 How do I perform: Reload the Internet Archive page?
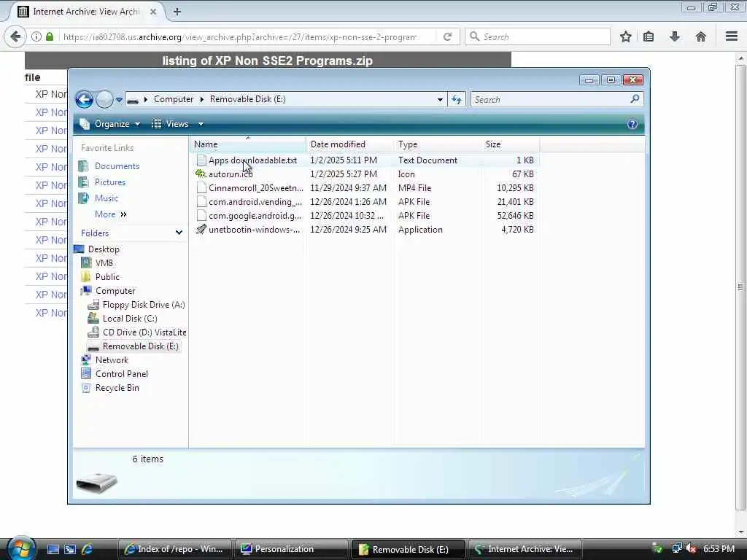447,36
